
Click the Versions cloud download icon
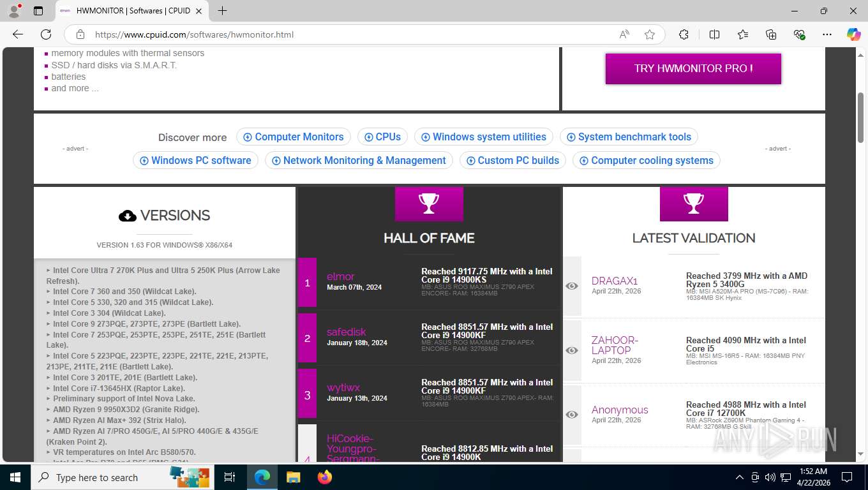(x=128, y=216)
